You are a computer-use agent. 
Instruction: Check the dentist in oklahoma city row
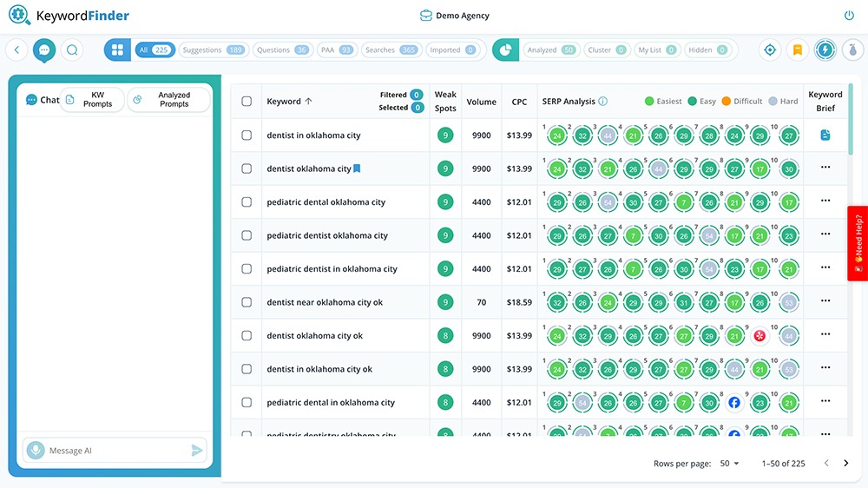pos(247,135)
